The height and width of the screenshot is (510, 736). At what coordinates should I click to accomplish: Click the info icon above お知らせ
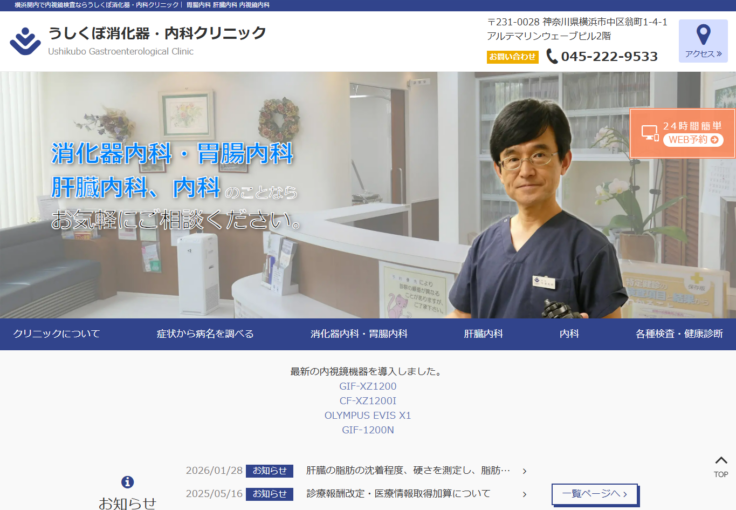click(127, 482)
